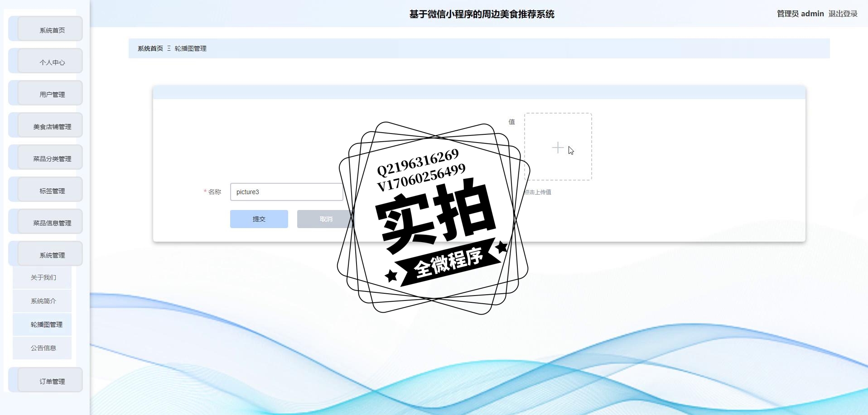
Task: Select 轮播图管理 submenu item
Action: coord(42,324)
